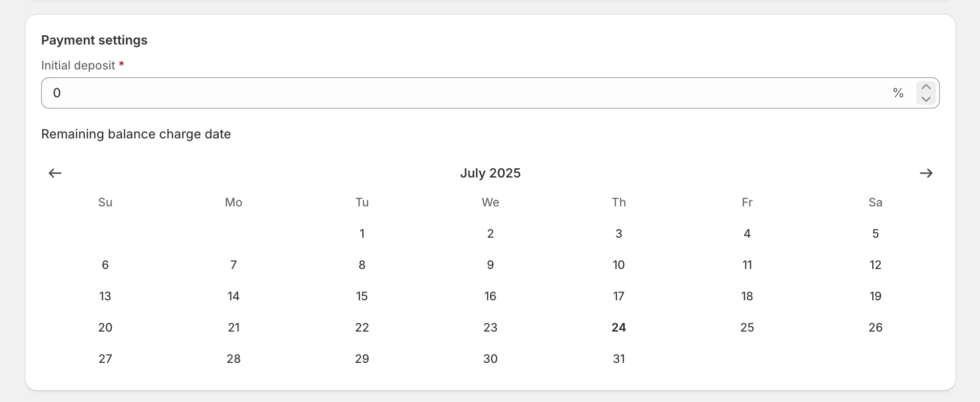
Task: Select Friday July 4
Action: point(747,234)
